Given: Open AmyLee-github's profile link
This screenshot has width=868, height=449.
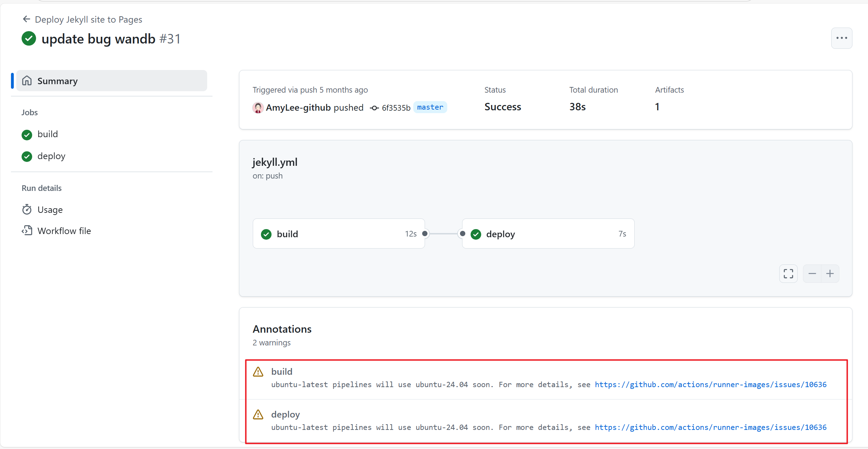Looking at the screenshot, I should point(298,107).
